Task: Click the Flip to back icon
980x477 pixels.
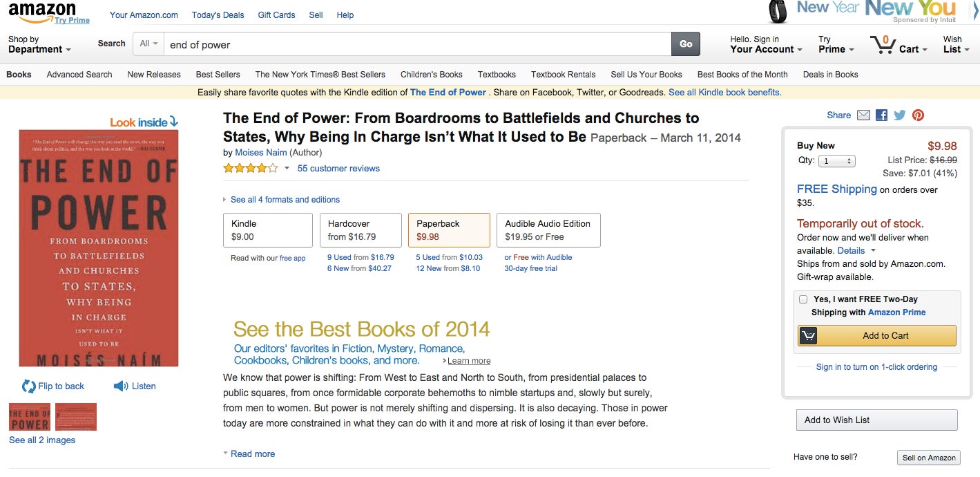Action: 29,386
